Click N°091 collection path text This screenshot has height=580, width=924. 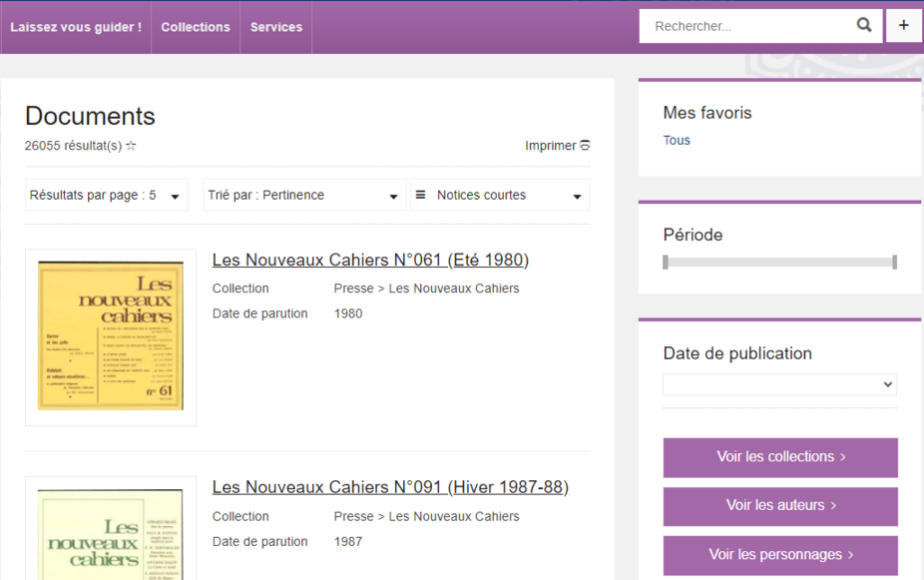[427, 516]
